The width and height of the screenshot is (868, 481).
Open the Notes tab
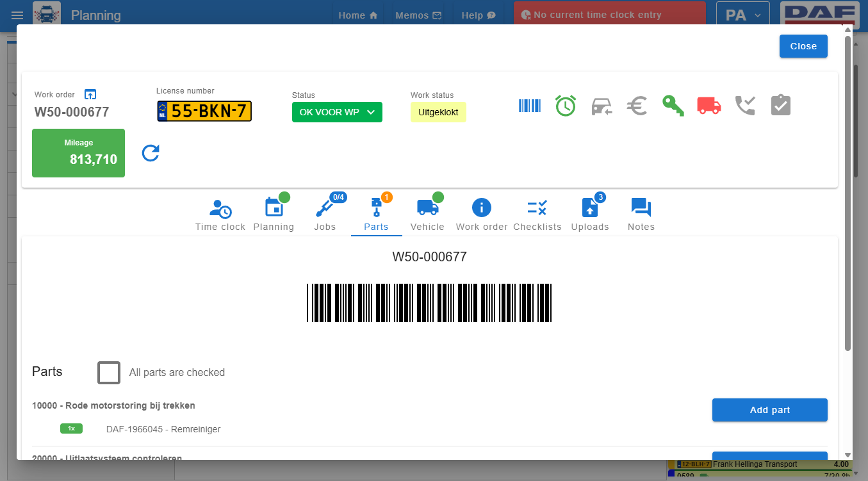click(641, 215)
